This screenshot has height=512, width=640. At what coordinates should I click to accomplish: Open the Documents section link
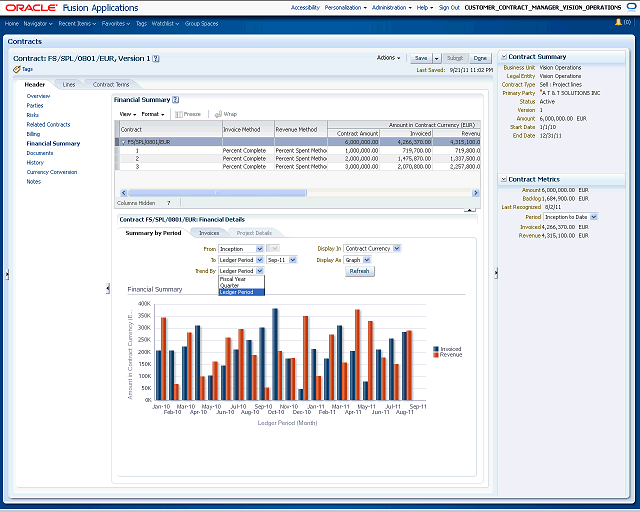[x=40, y=153]
